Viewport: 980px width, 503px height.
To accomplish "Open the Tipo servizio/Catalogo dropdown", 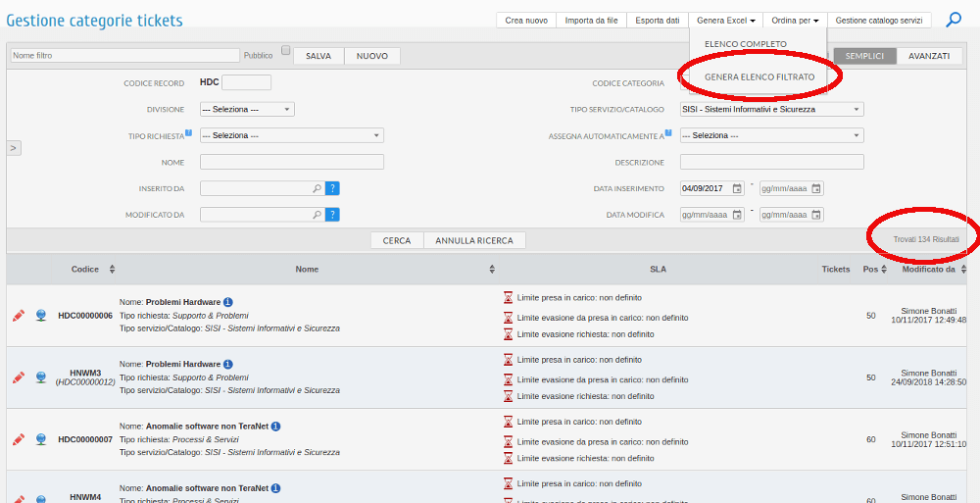I will pyautogui.click(x=772, y=109).
